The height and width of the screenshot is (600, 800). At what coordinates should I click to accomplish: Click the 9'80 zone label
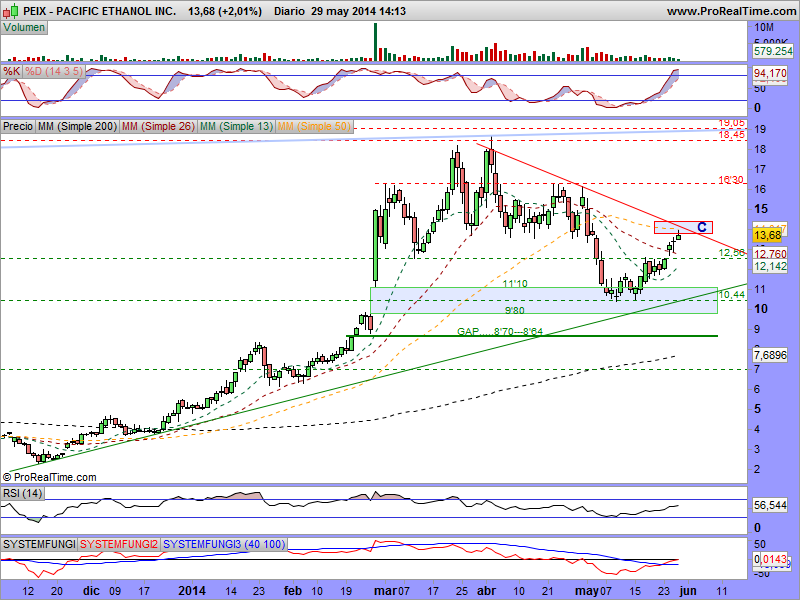pos(515,310)
